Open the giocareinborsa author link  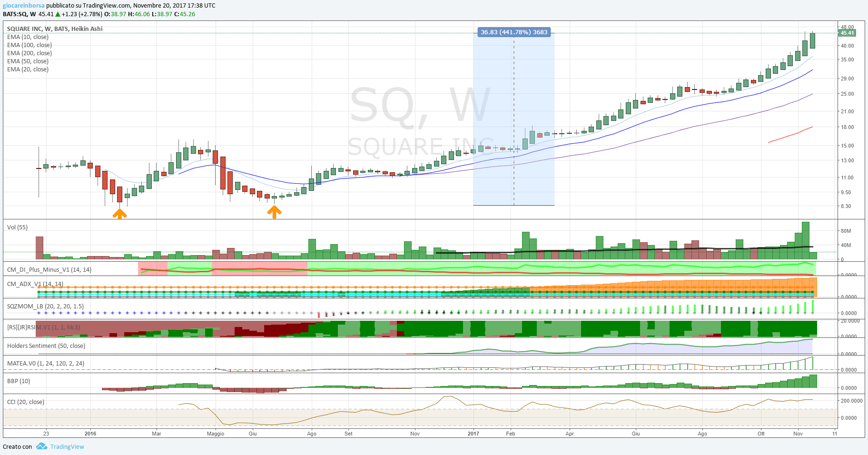24,6
